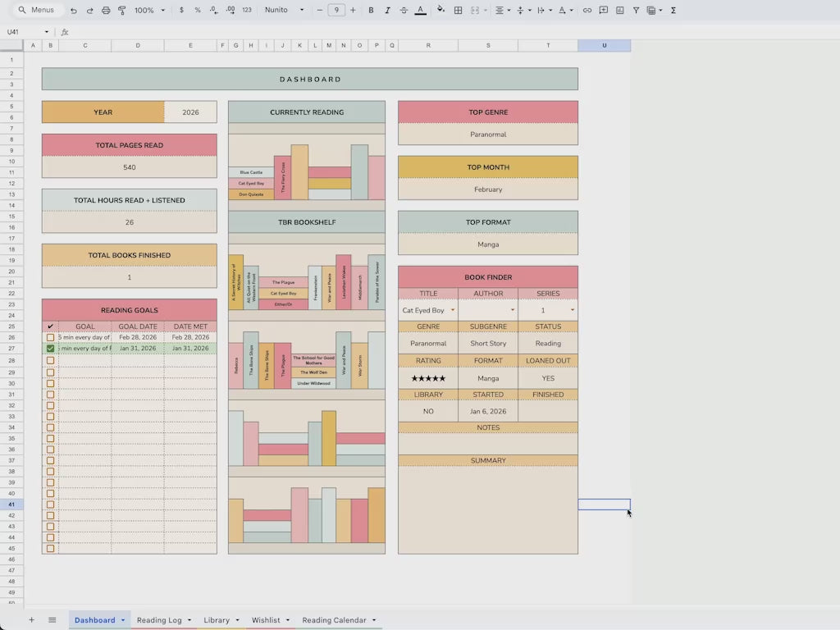Toggle bold formatting

pos(371,11)
